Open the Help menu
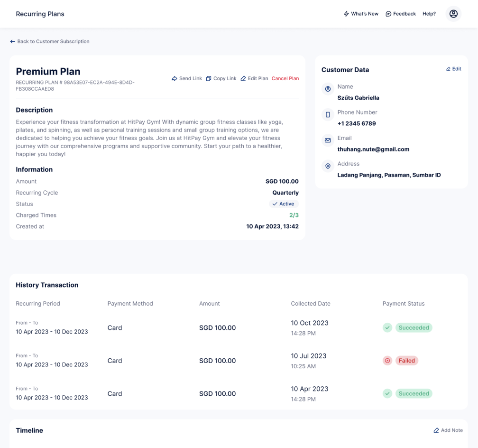This screenshot has width=478, height=448. [429, 13]
